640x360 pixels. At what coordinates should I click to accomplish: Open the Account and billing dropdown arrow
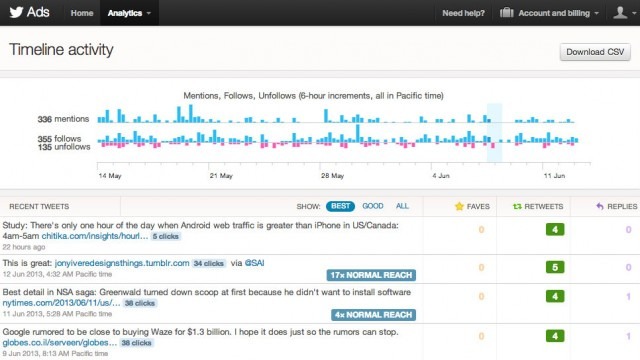(x=597, y=13)
